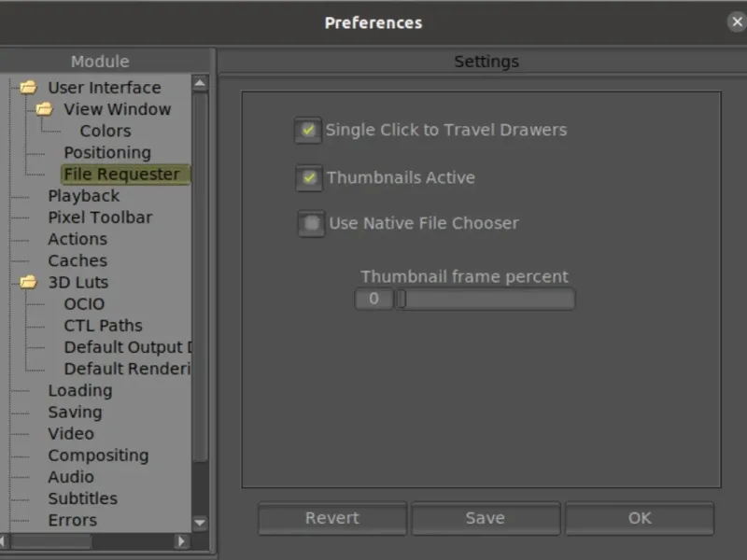This screenshot has width=747, height=560.
Task: Collapse the User Interface folder icon
Action: [x=28, y=88]
